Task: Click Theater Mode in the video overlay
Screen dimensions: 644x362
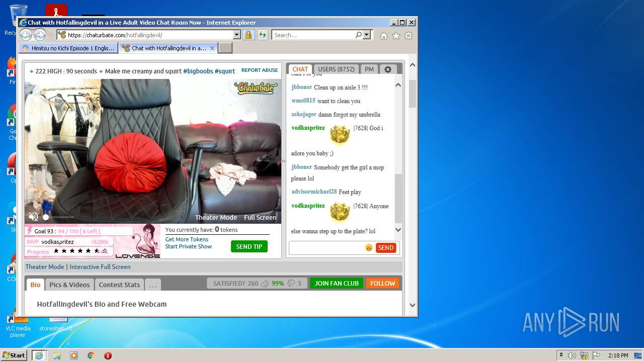Action: coord(216,218)
